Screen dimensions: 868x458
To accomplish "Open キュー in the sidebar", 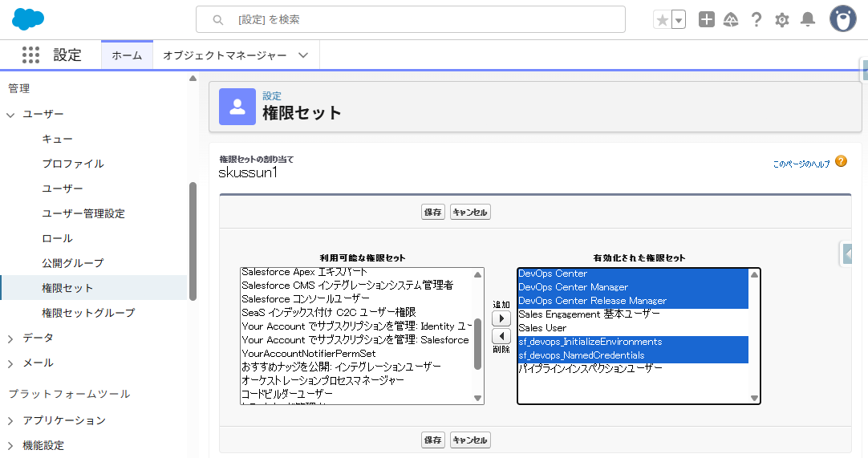I will pyautogui.click(x=57, y=139).
